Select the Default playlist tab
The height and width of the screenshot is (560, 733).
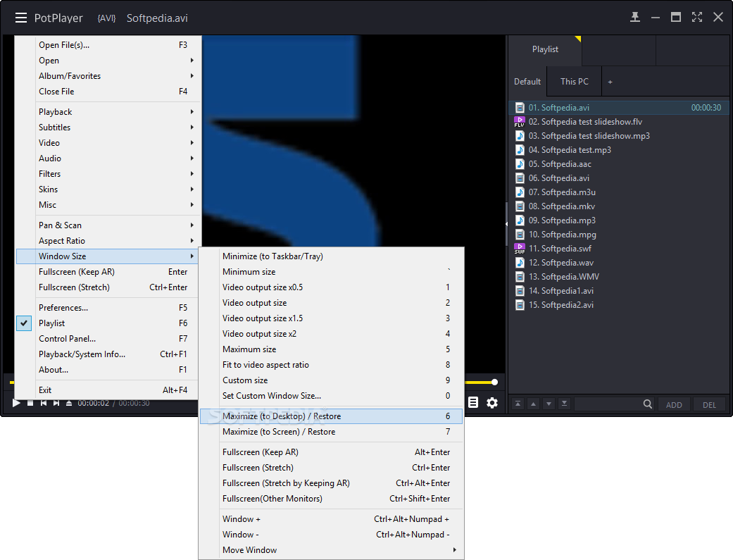click(527, 82)
